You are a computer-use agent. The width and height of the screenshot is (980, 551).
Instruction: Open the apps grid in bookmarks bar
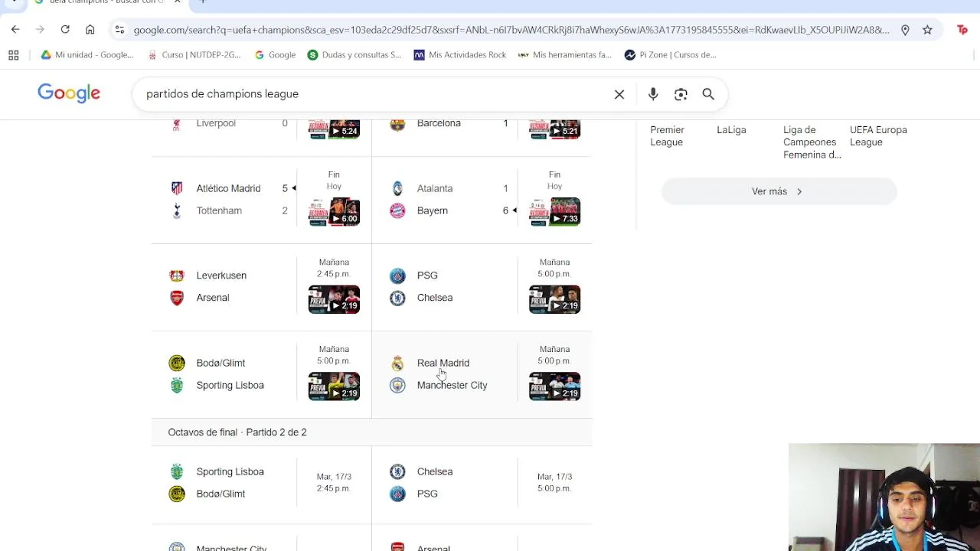point(13,55)
